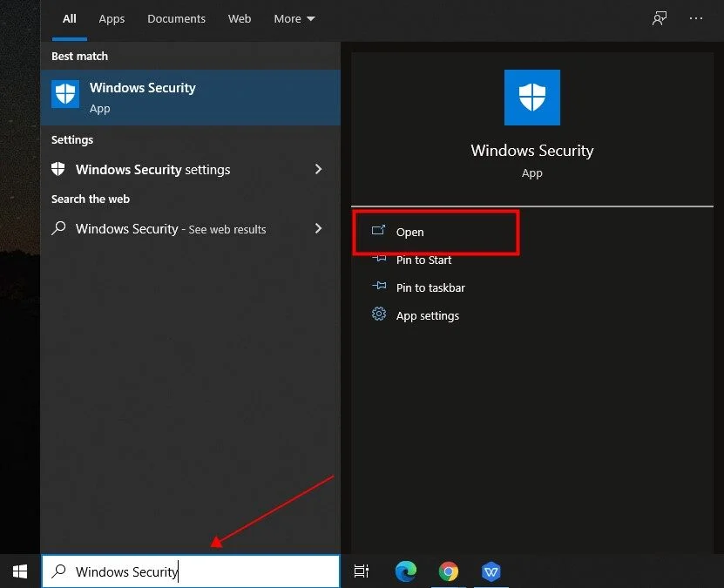Click shield icon beside Windows Security settings
This screenshot has height=588, width=724.
(58, 169)
